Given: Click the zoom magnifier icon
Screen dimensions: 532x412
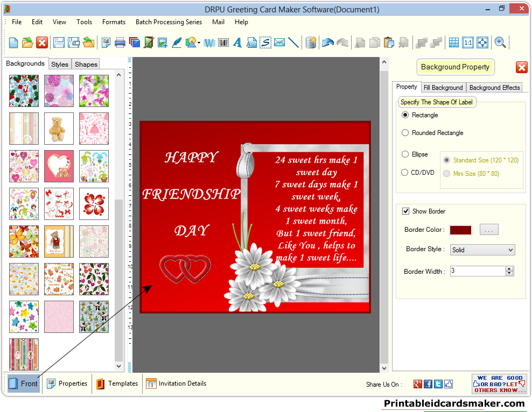Looking at the screenshot, I should (x=500, y=42).
